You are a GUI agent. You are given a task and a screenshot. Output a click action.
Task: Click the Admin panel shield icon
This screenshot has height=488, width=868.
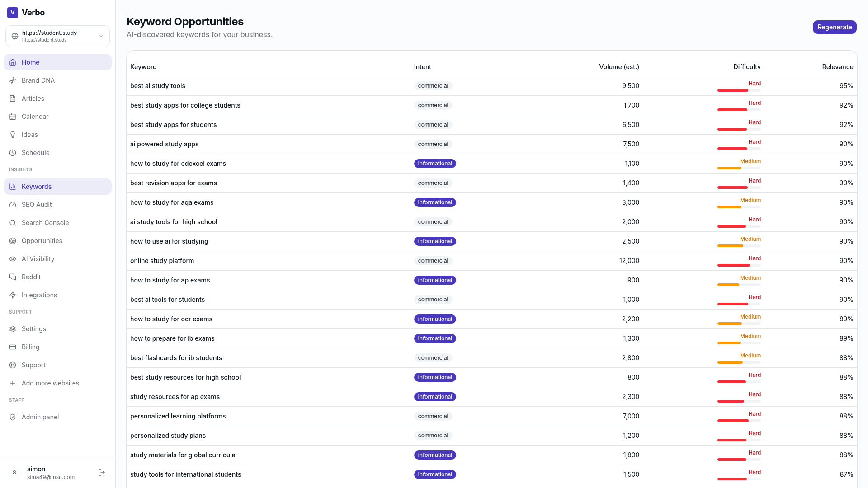pyautogui.click(x=13, y=417)
